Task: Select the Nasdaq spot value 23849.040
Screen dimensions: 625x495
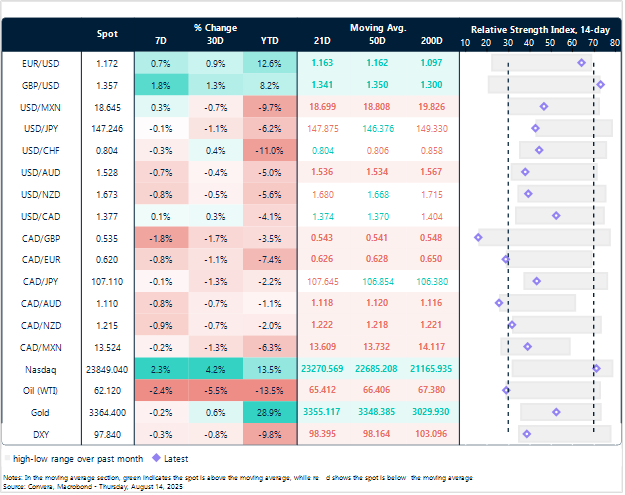Action: (x=107, y=368)
